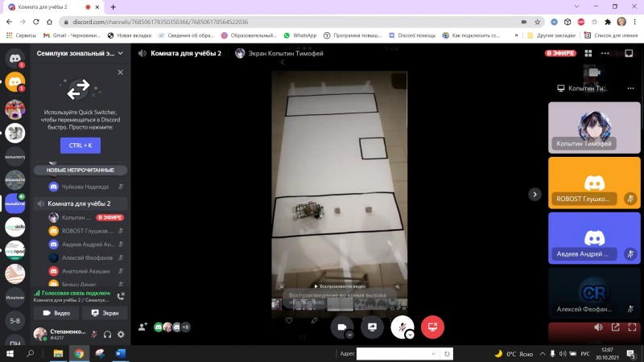This screenshot has height=362, width=644.
Task: Click the CTRL + K button
Action: 80,146
